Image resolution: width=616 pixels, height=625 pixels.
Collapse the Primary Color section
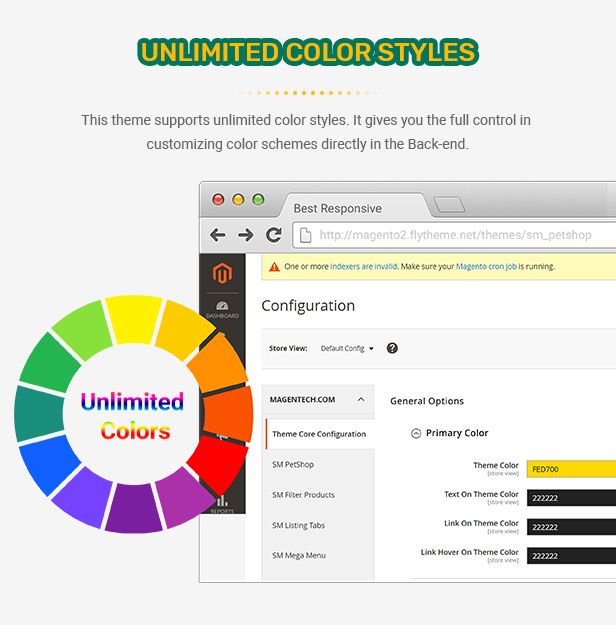[417, 433]
